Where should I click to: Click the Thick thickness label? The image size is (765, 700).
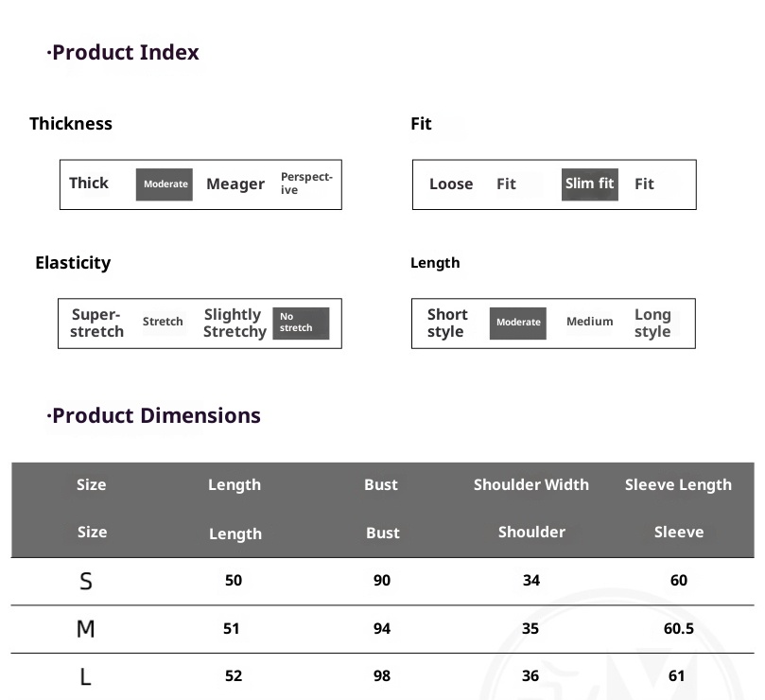89,184
